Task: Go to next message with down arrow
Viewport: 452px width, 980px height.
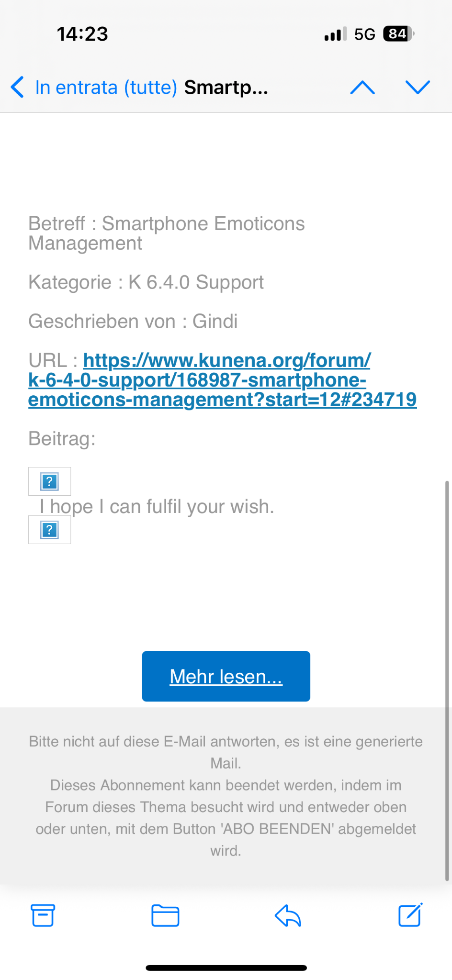Action: (x=418, y=87)
